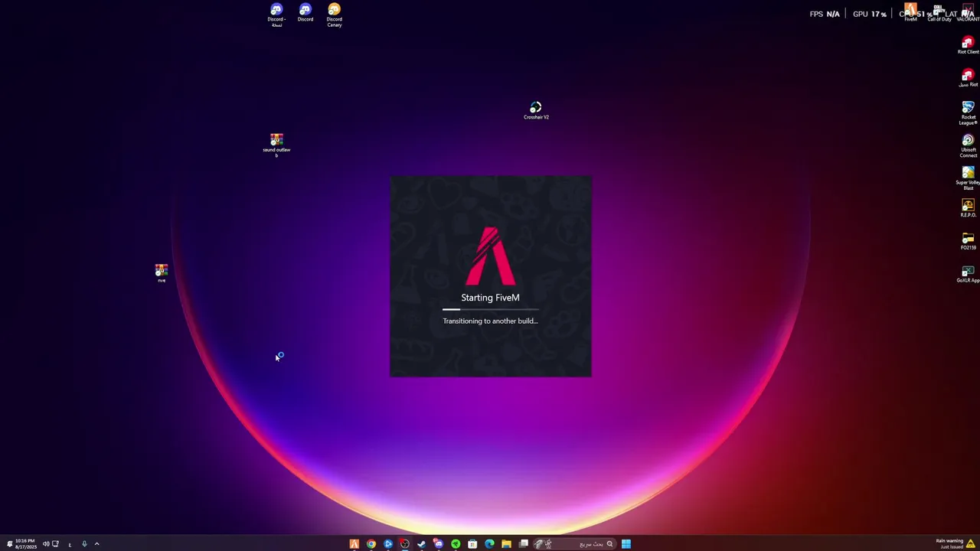
Task: Open Microsoft Edge from the taskbar
Action: click(x=489, y=544)
